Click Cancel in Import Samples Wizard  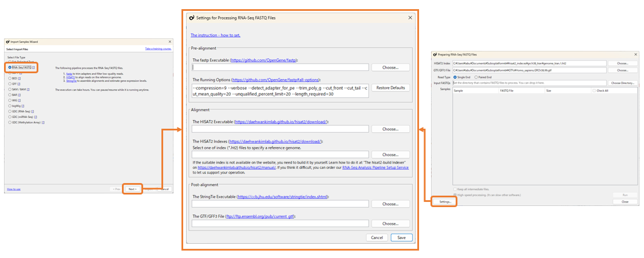164,189
